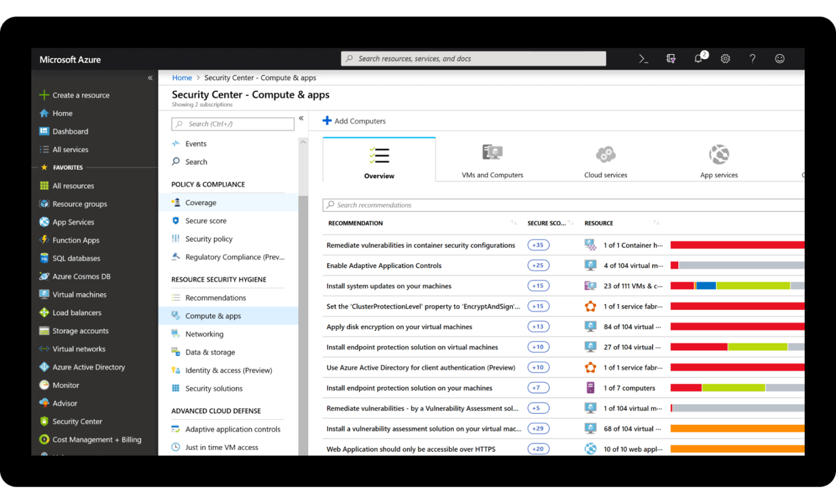Viewport: 836px width, 504px height.
Task: Open Secure score in the menu
Action: point(206,221)
